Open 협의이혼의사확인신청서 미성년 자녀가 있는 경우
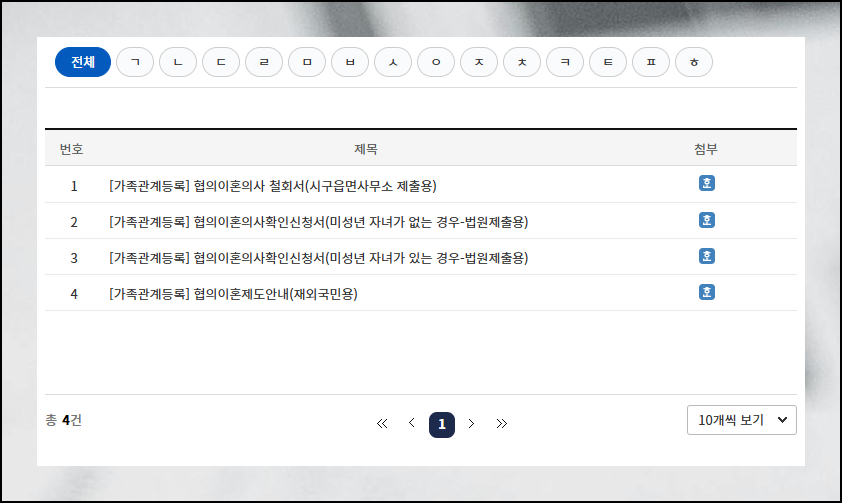Image resolution: width=842 pixels, height=503 pixels. pos(318,258)
